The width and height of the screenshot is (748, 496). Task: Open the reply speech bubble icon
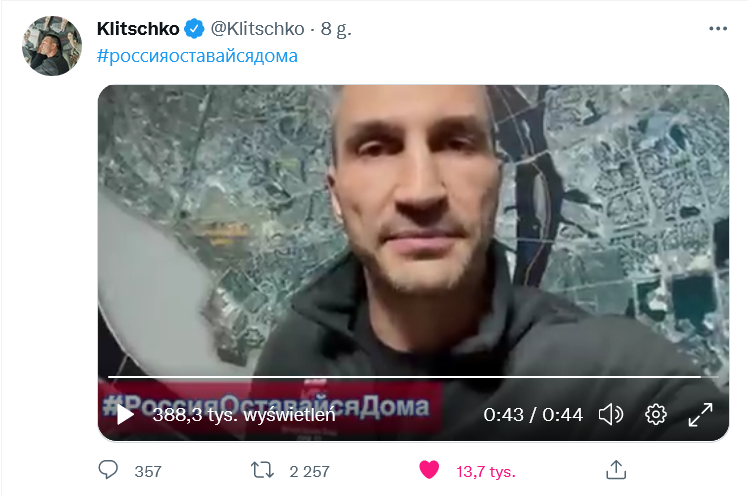pyautogui.click(x=108, y=470)
